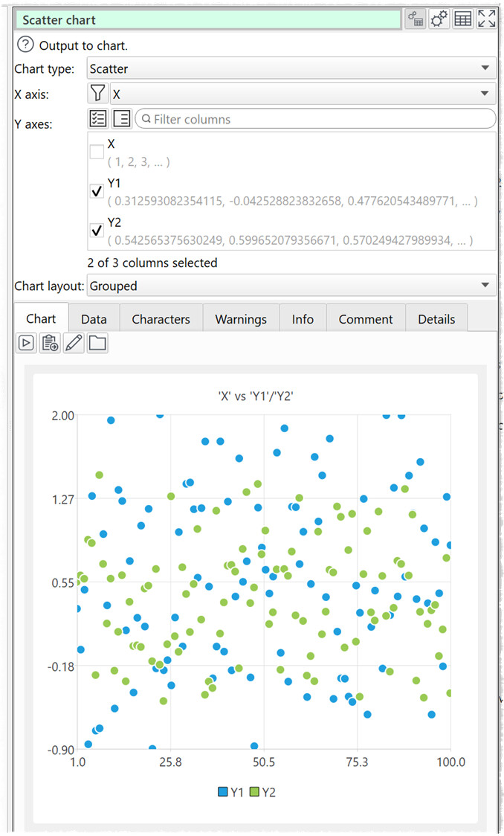Click the green Y2 legend swatch

[x=255, y=792]
